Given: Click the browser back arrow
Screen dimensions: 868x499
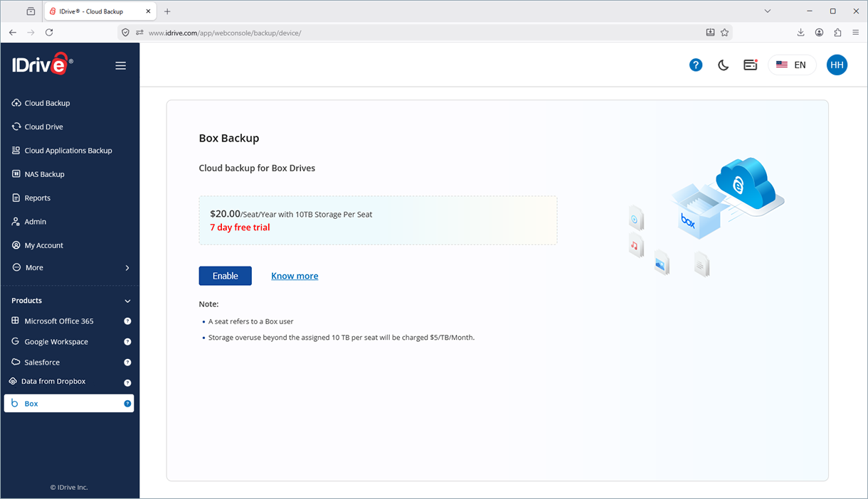Looking at the screenshot, I should point(13,32).
